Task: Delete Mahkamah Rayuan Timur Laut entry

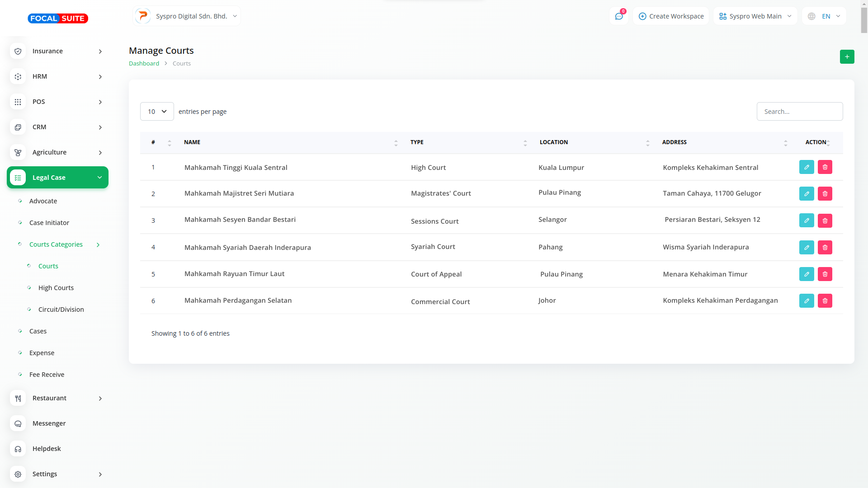Action: [x=825, y=274]
